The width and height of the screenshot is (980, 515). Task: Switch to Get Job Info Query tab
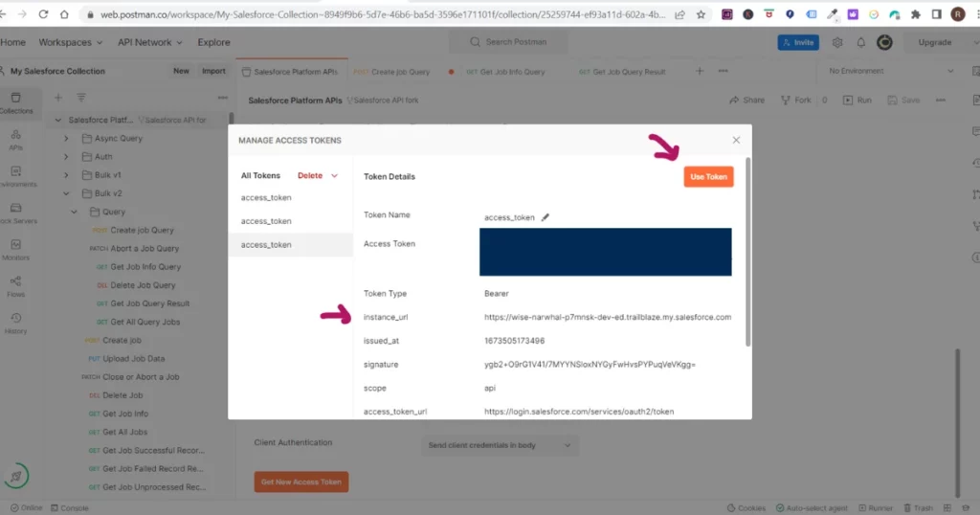505,72
